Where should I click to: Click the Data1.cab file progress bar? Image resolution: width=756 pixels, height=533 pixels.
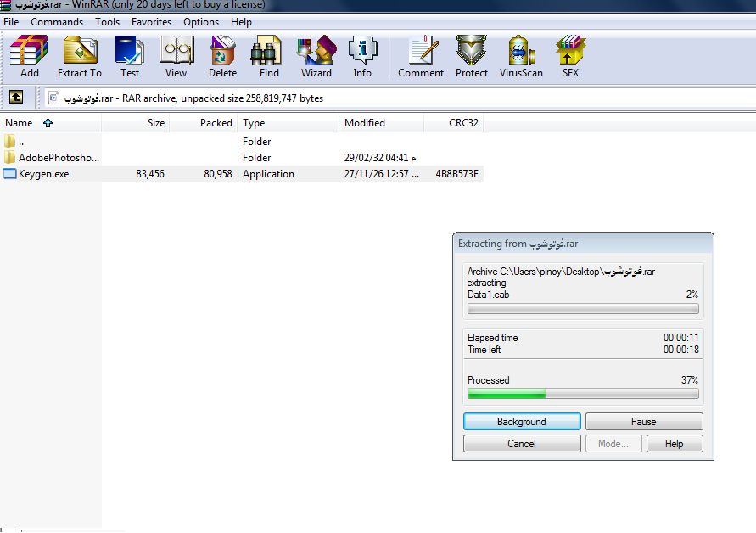point(583,309)
